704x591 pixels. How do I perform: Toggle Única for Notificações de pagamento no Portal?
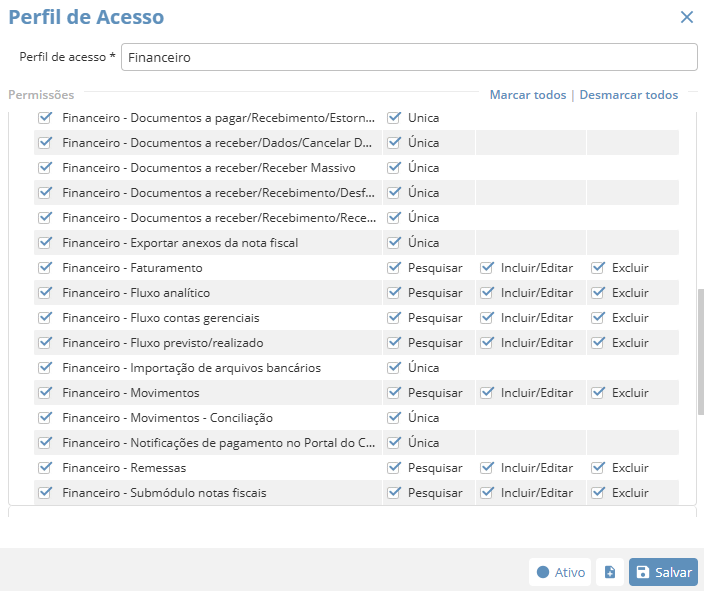pos(394,443)
